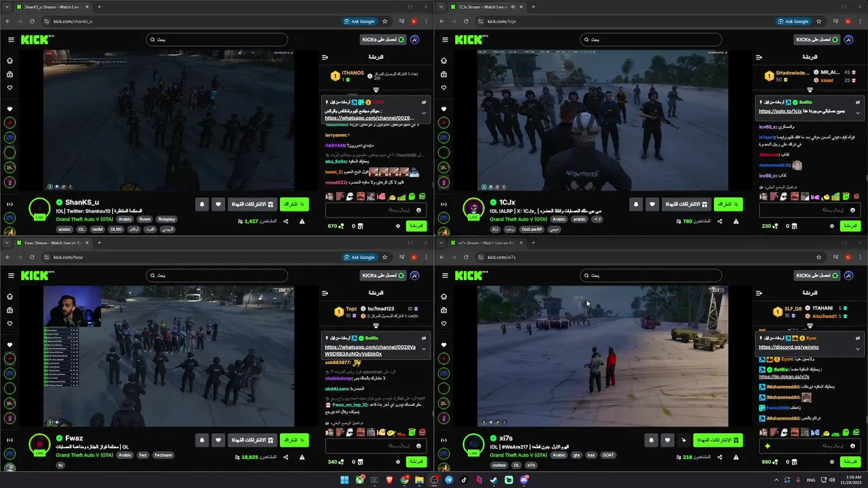The height and width of the screenshot is (488, 868).
Task: Report Fwaz stream using warning triangle icon
Action: click(302, 457)
